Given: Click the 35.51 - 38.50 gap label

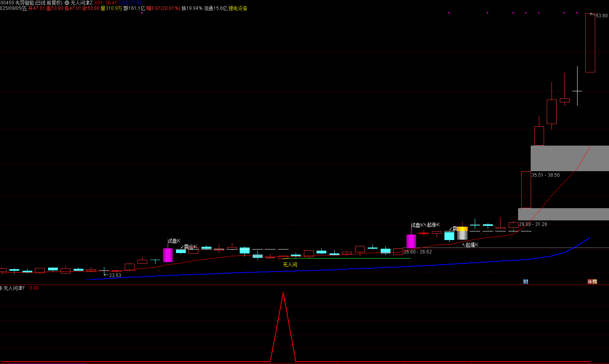Looking at the screenshot, I should coord(546,175).
